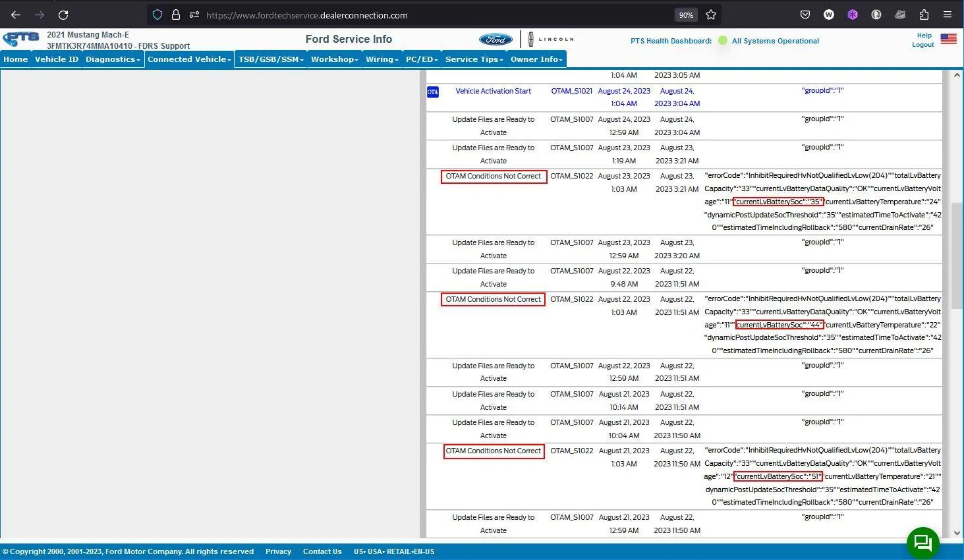Click the green PTS health status dot

click(723, 41)
